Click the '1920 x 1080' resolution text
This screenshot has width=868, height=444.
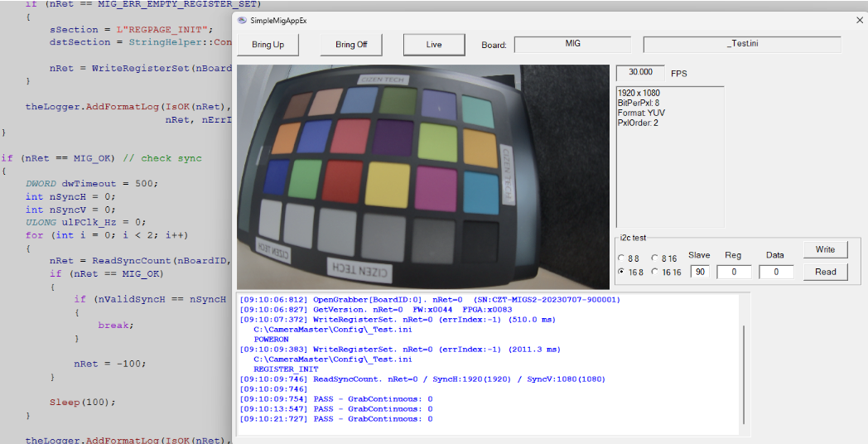coord(639,93)
